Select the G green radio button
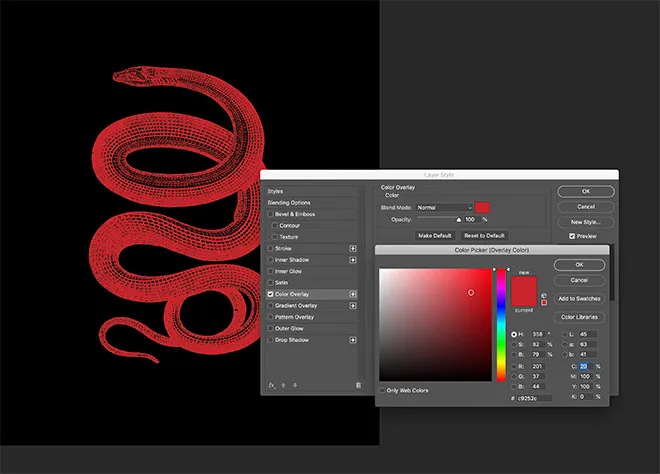The height and width of the screenshot is (474, 660). [514, 376]
